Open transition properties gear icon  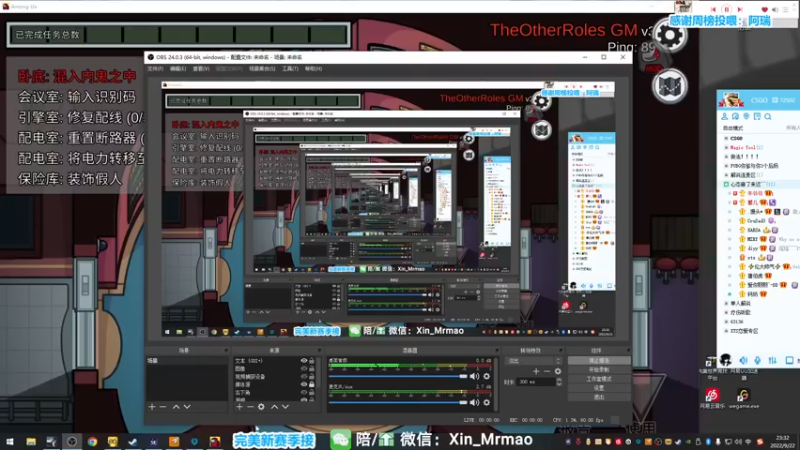[558, 371]
